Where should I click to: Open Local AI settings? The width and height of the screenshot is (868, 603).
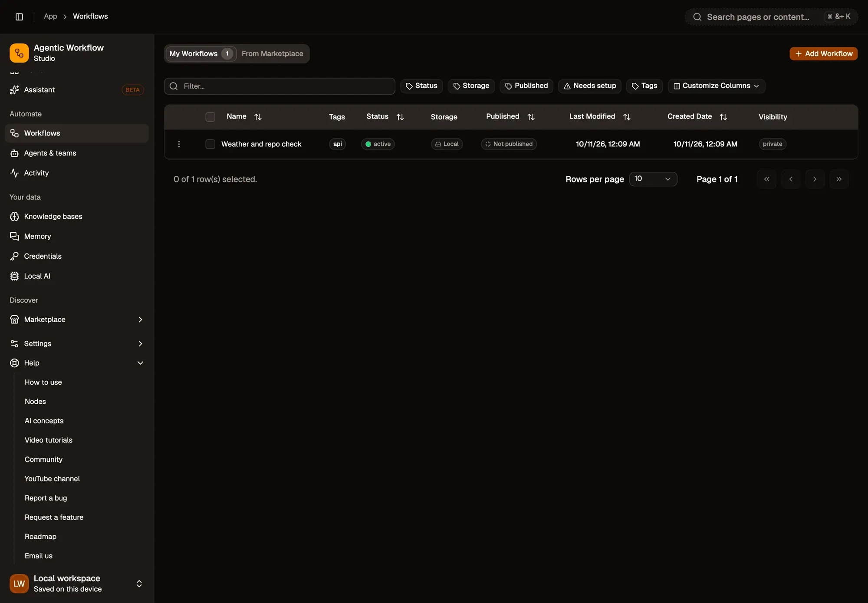click(77, 276)
